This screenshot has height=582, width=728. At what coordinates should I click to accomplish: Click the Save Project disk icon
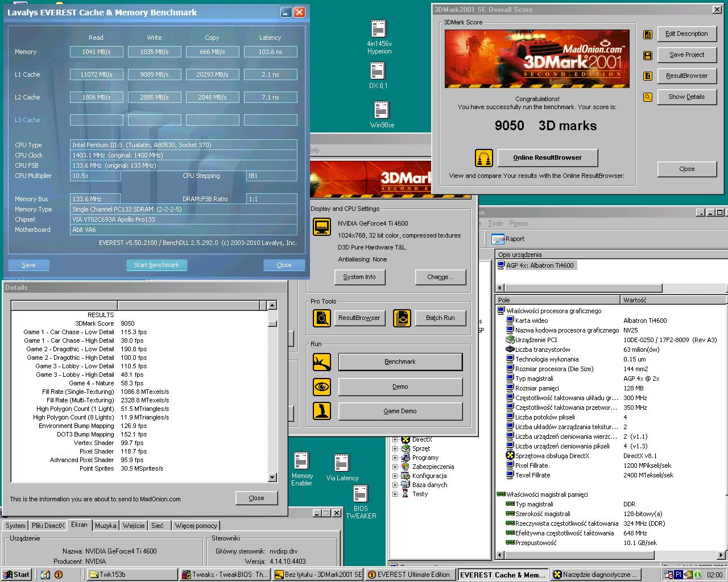(647, 55)
